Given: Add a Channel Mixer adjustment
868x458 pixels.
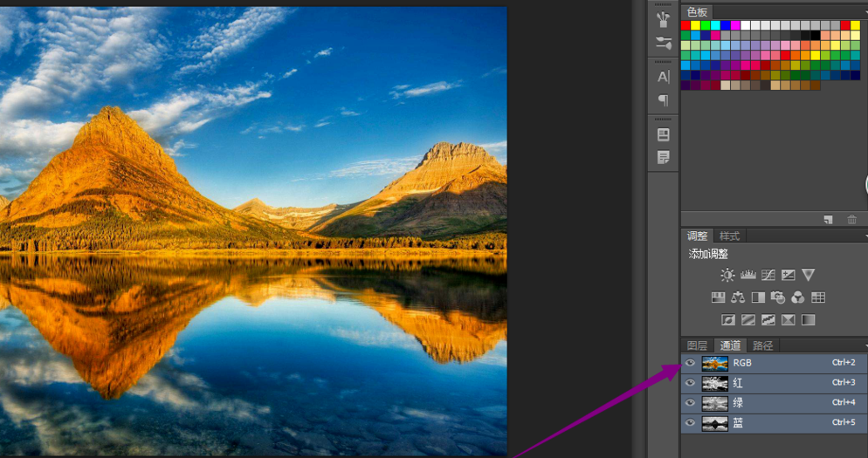Looking at the screenshot, I should coord(797,297).
